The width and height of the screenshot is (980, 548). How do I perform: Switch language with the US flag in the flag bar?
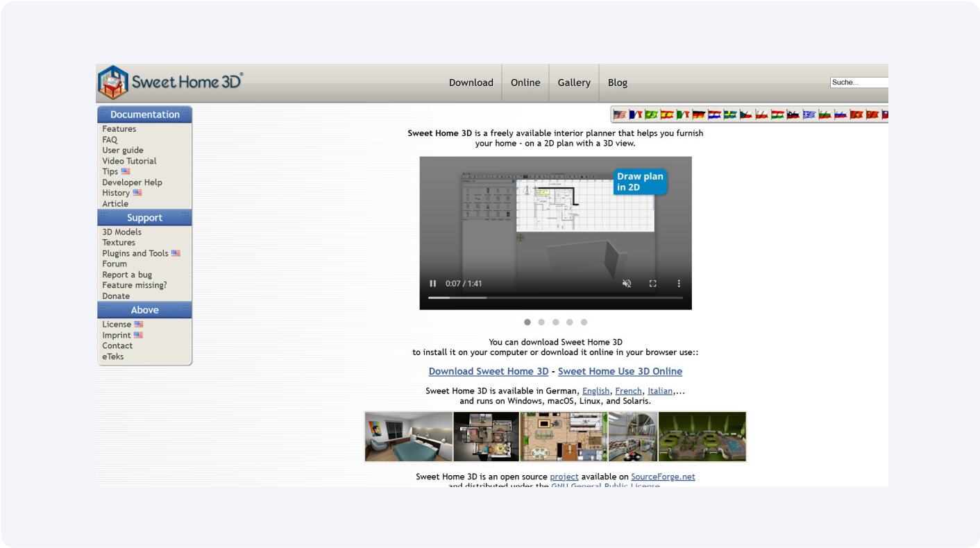click(x=620, y=114)
